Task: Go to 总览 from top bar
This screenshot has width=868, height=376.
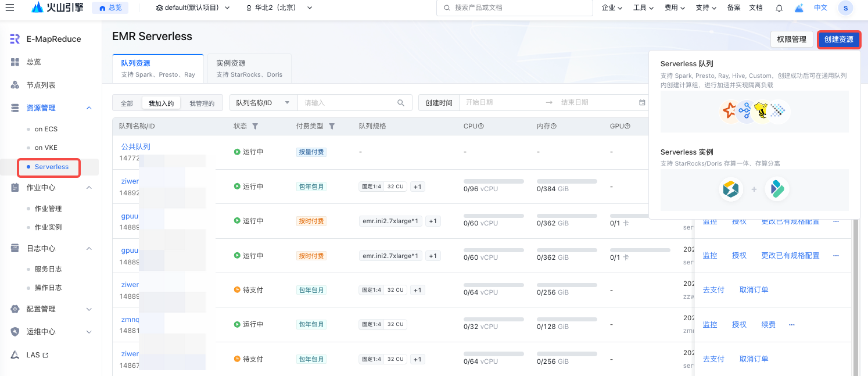Action: click(x=110, y=8)
